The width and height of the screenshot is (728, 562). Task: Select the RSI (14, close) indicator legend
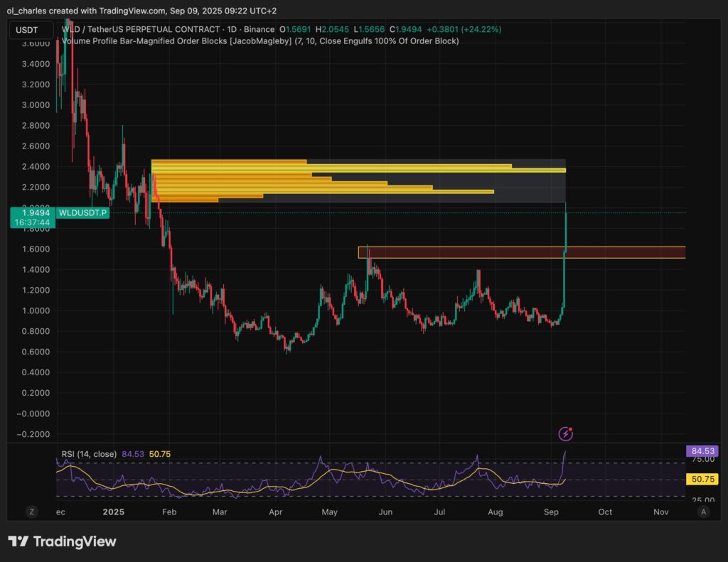tap(88, 454)
